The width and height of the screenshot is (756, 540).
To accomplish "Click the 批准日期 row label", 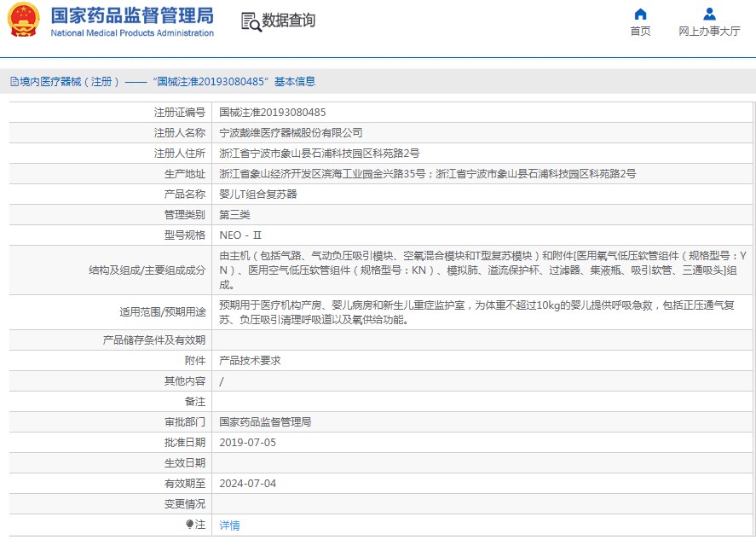I will 185,443.
